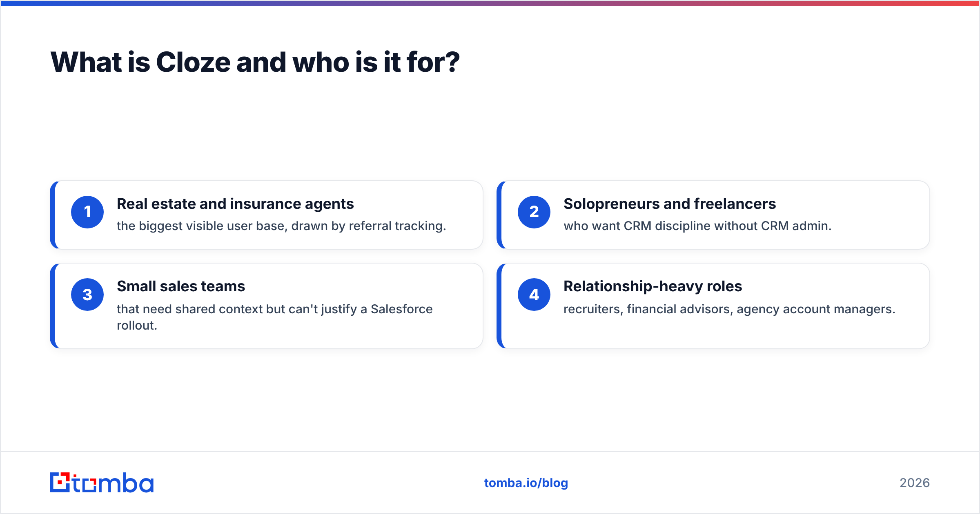
Task: Click the Small sales teams heading
Action: [181, 286]
